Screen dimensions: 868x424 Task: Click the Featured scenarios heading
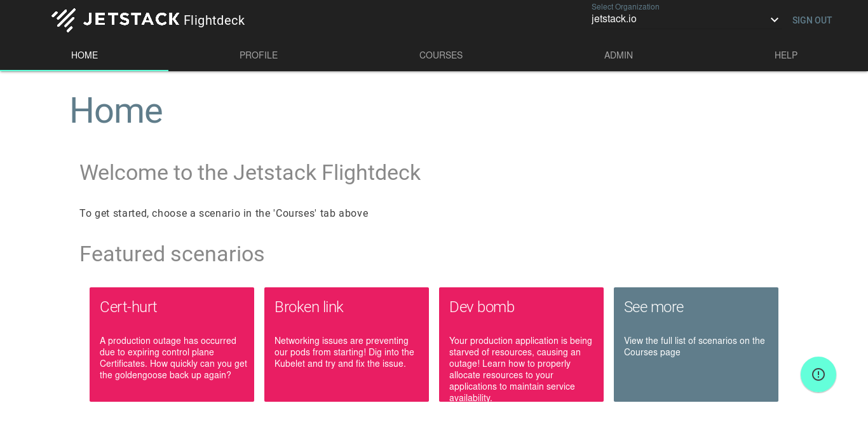tap(172, 254)
